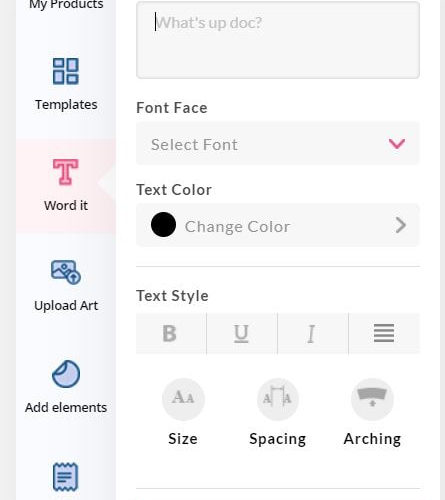Open the text Size control icon
This screenshot has width=445, height=500.
[183, 399]
